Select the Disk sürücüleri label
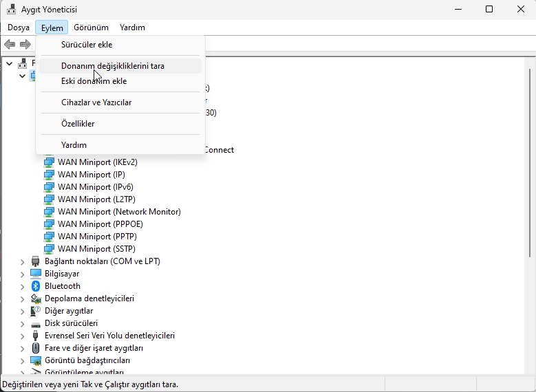Image resolution: width=536 pixels, height=392 pixels. (71, 323)
